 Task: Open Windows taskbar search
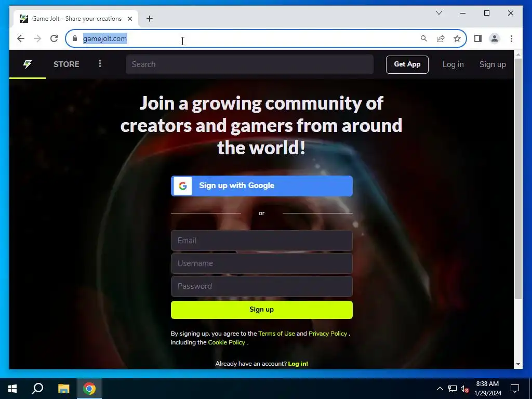(37, 389)
